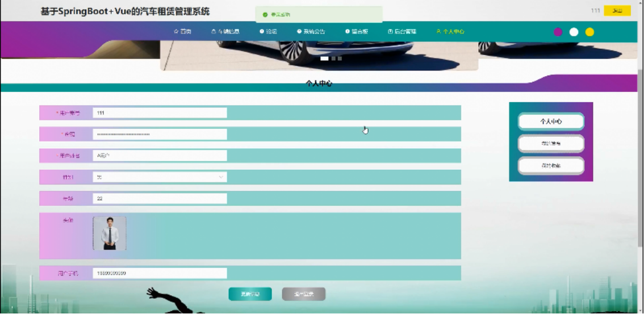Click the teal 更新信息 button

250,294
